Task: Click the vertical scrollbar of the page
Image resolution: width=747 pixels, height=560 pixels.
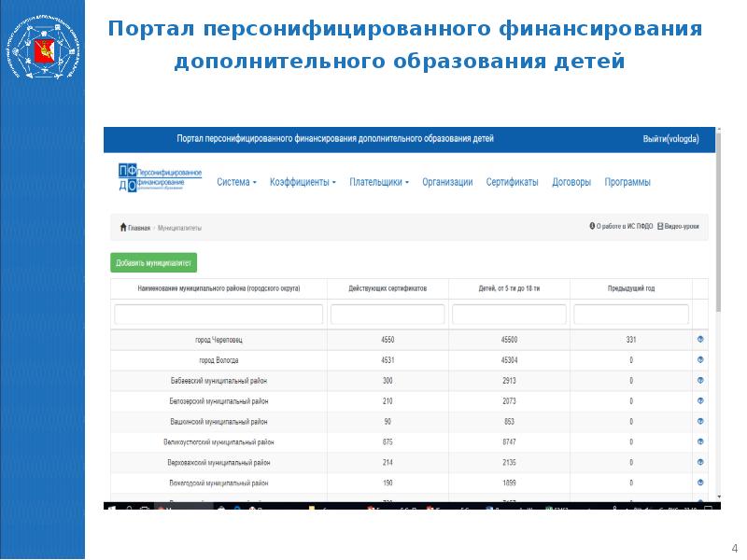Action: click(717, 280)
